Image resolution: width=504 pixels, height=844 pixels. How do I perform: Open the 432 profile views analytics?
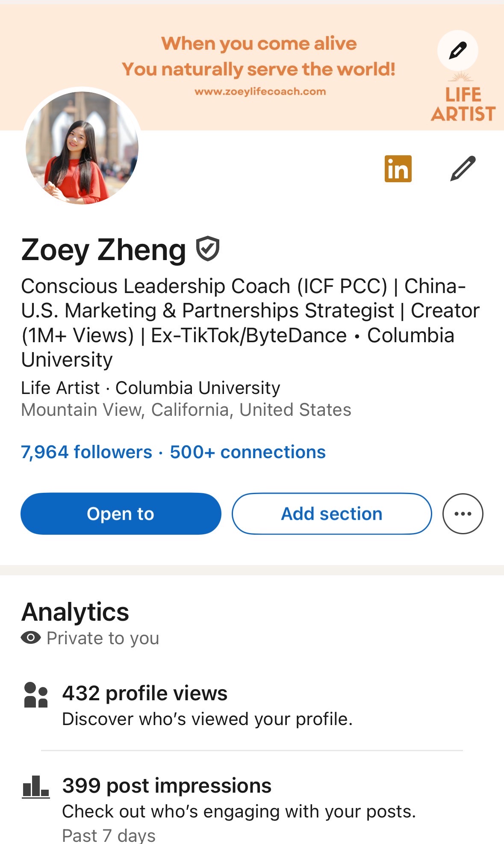pos(145,693)
